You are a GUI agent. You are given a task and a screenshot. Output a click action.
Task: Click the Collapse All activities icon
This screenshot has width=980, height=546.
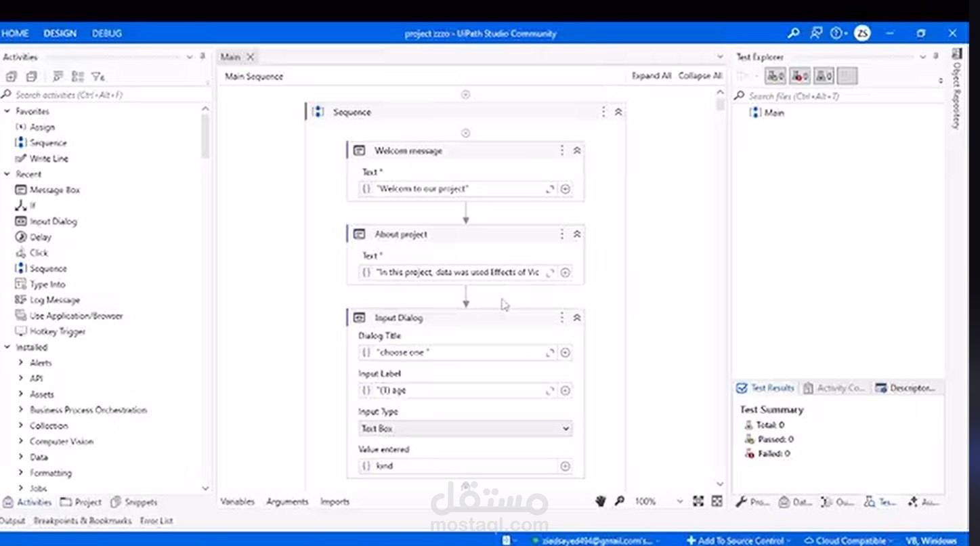coord(31,77)
